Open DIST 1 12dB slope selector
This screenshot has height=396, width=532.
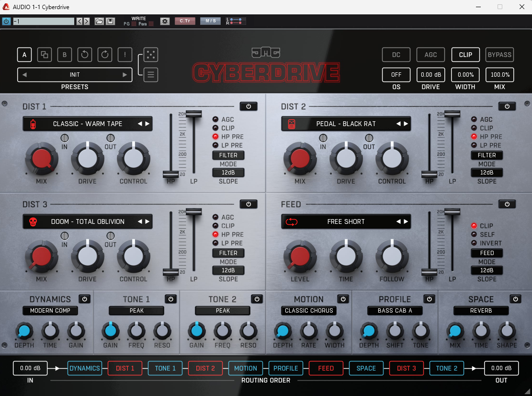[228, 173]
